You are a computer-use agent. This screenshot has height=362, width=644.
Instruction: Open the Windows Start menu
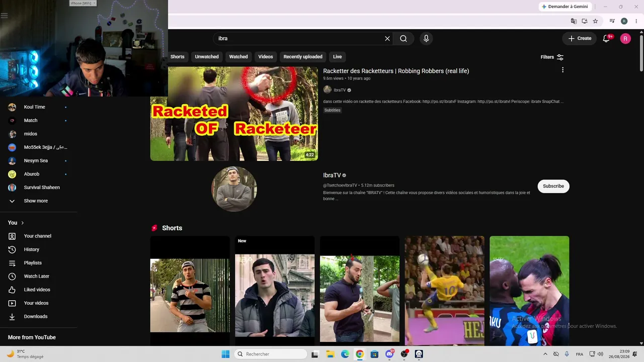pos(225,354)
